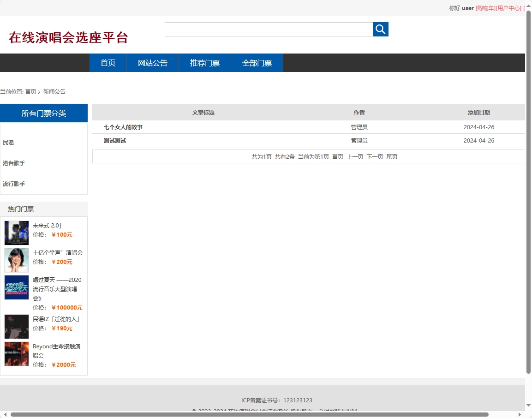
Task: Click the 在线演唱会选座平台 site logo
Action: click(x=67, y=37)
